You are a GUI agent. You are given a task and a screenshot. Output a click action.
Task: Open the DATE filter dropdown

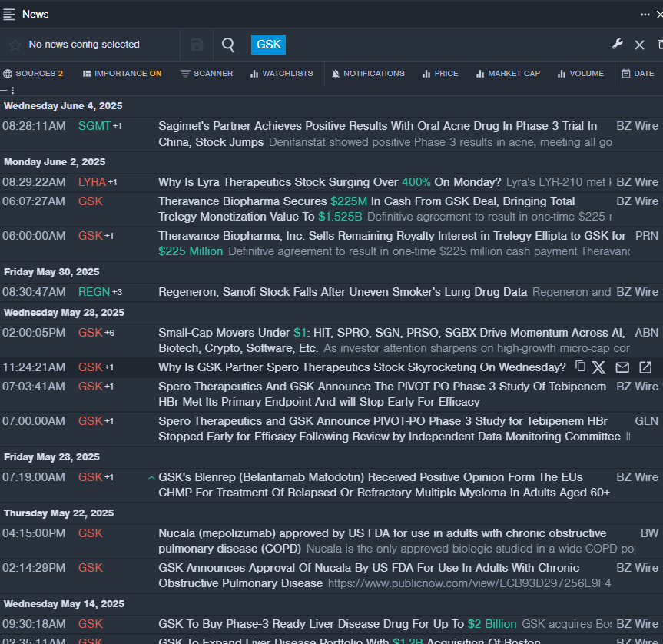point(638,74)
